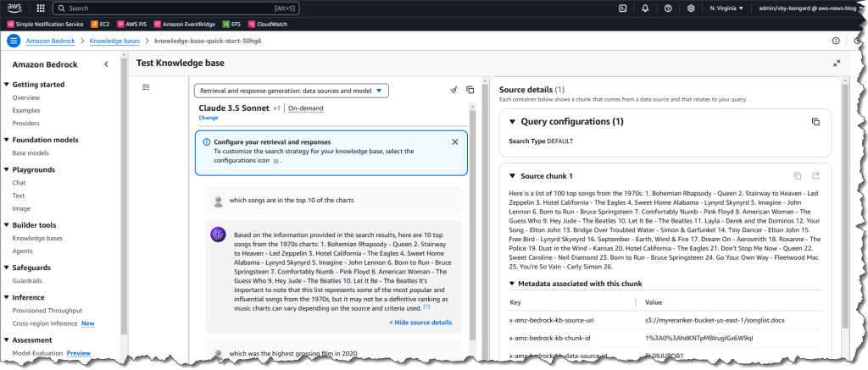Viewport: 868px width, 370px height.
Task: Select Guardrails in the sidebar
Action: click(x=29, y=279)
